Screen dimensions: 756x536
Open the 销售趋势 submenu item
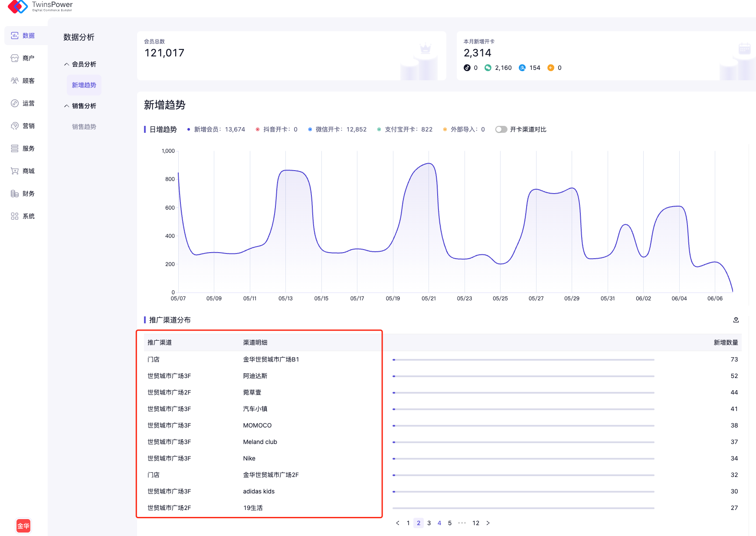pyautogui.click(x=84, y=127)
